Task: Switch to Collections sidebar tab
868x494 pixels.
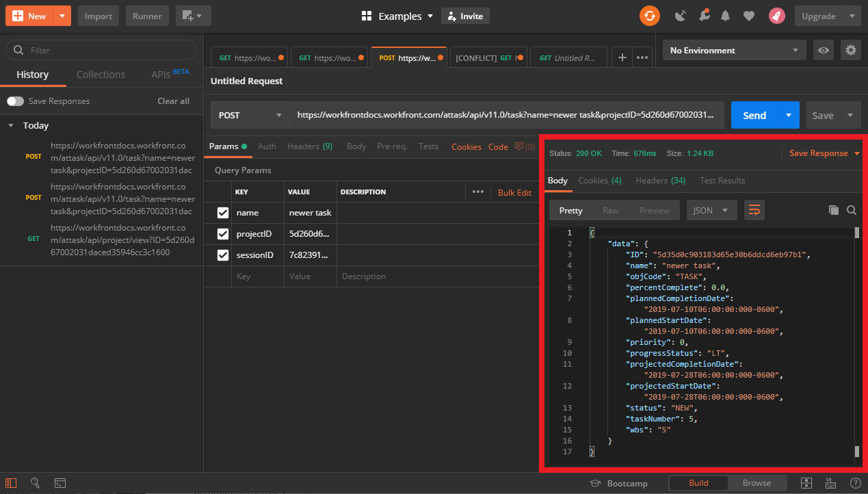Action: tap(101, 75)
